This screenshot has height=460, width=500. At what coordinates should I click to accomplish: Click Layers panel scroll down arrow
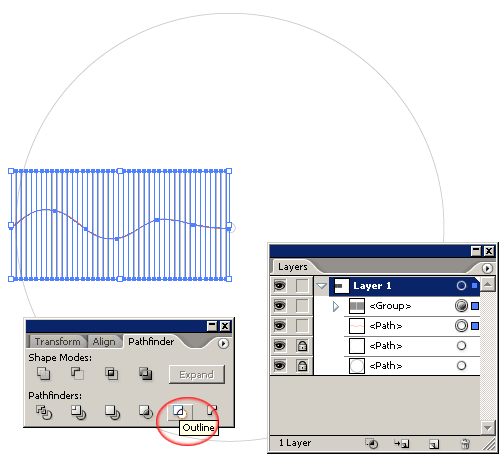pos(487,428)
